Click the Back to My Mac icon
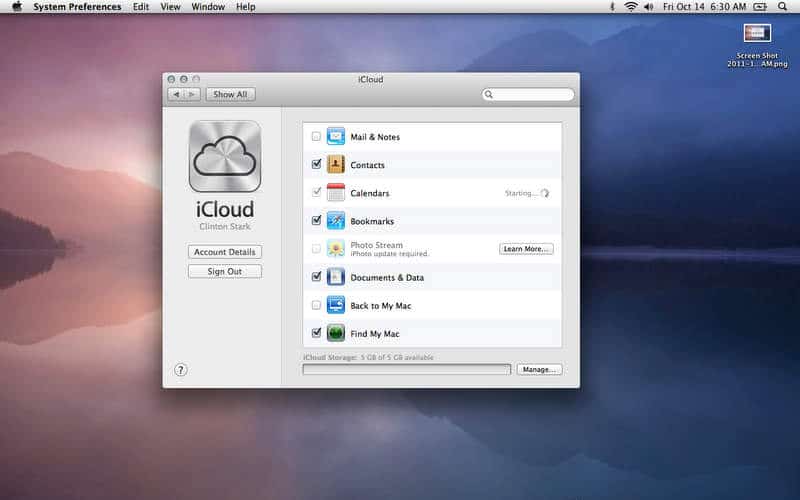Viewport: 800px width, 500px height. [x=336, y=305]
